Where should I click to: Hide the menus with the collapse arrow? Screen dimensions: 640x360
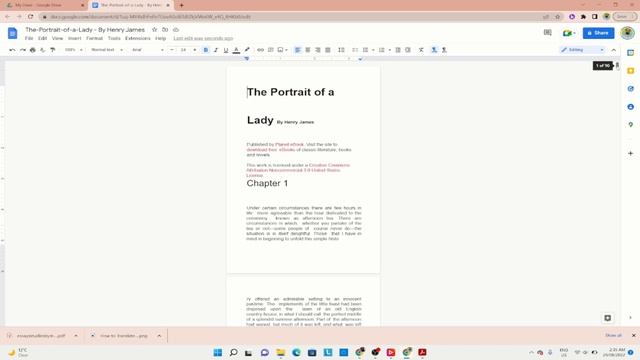613,50
